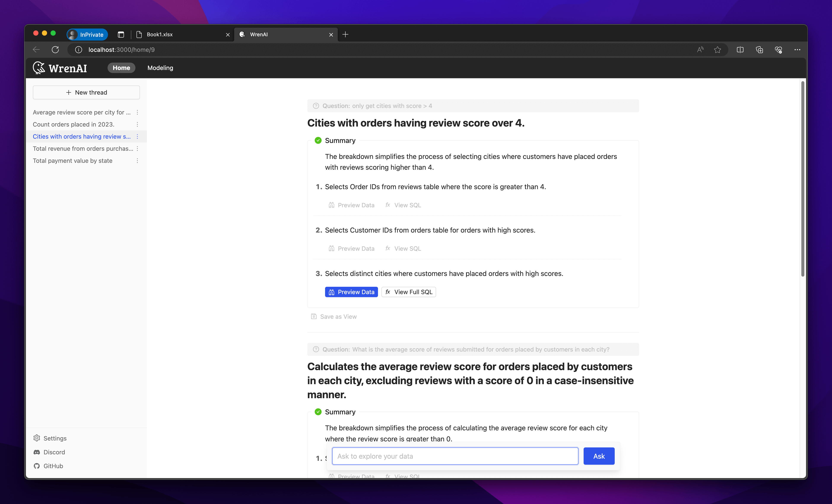Open Settings in the sidebar

click(x=50, y=439)
